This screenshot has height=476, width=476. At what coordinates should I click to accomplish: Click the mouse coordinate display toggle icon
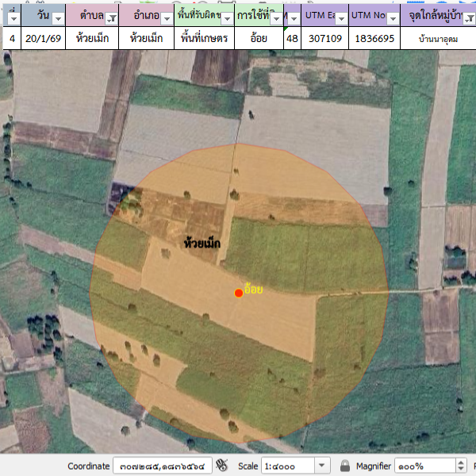point(222,466)
